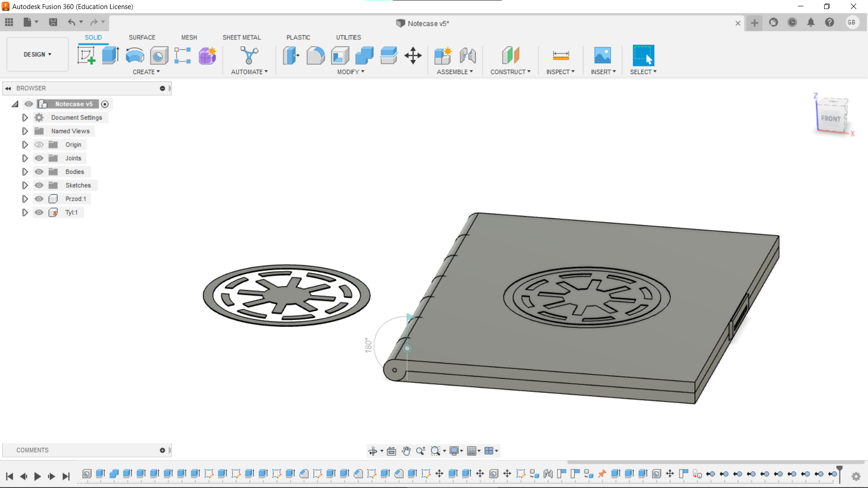The height and width of the screenshot is (488, 868).
Task: Switch to the SHEET METAL tab
Action: coord(242,38)
